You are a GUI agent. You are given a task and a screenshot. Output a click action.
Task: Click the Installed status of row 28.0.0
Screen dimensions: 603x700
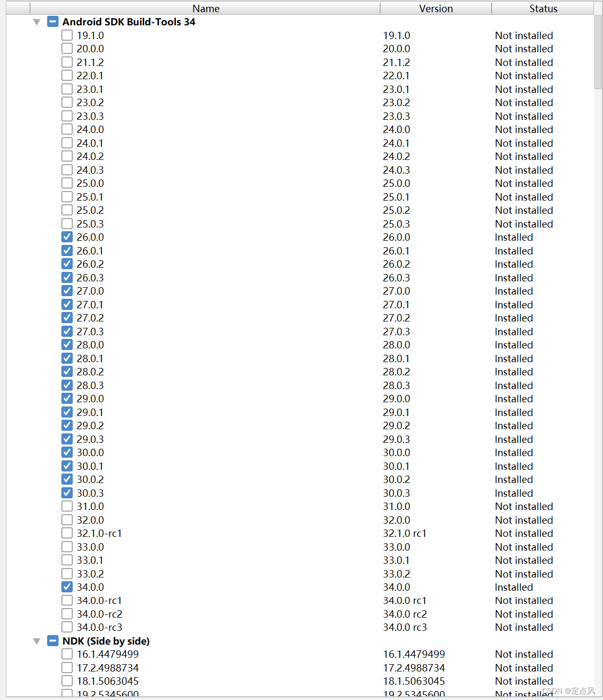[514, 345]
